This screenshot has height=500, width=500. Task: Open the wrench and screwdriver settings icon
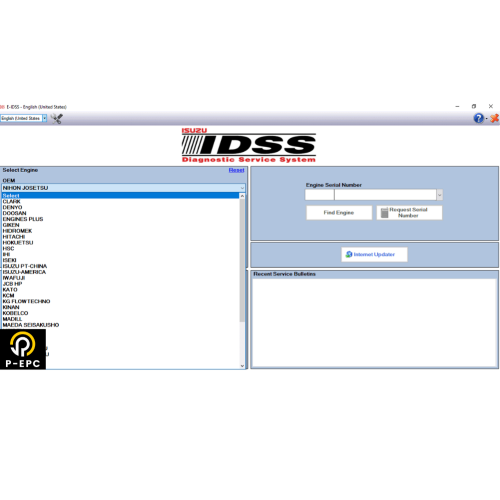[57, 118]
